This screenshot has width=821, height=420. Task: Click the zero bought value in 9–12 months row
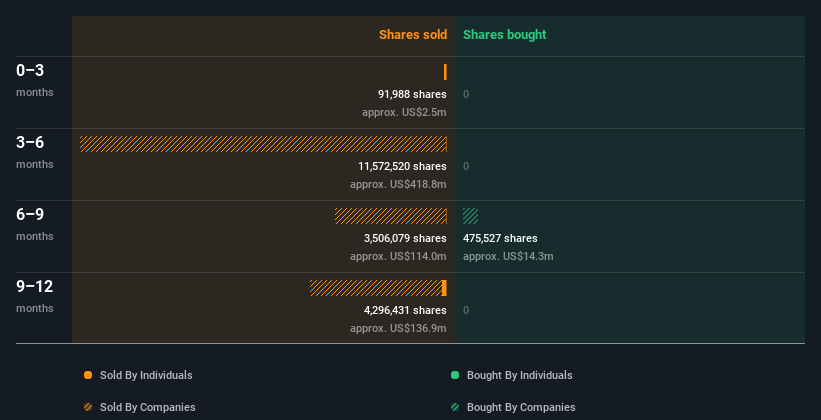click(466, 311)
